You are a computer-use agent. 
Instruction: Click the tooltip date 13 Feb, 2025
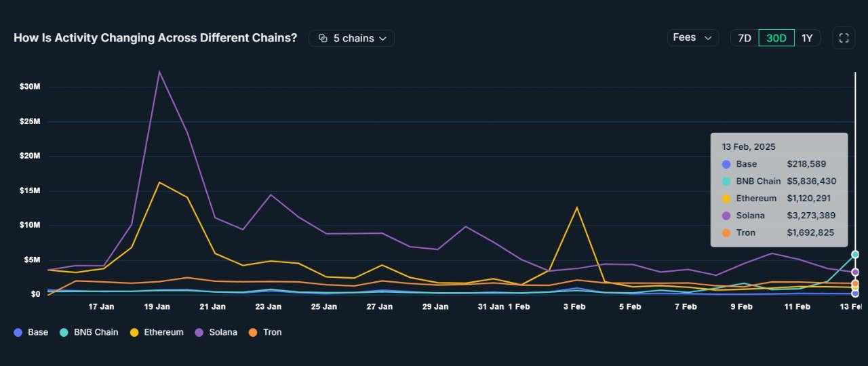(749, 146)
